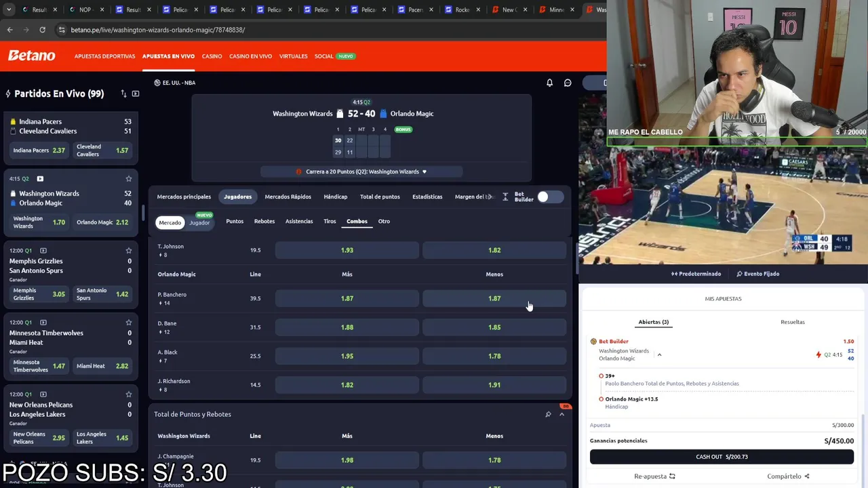Viewport: 868px width, 488px height.
Task: Open the Resueltas bets tab
Action: click(792, 322)
